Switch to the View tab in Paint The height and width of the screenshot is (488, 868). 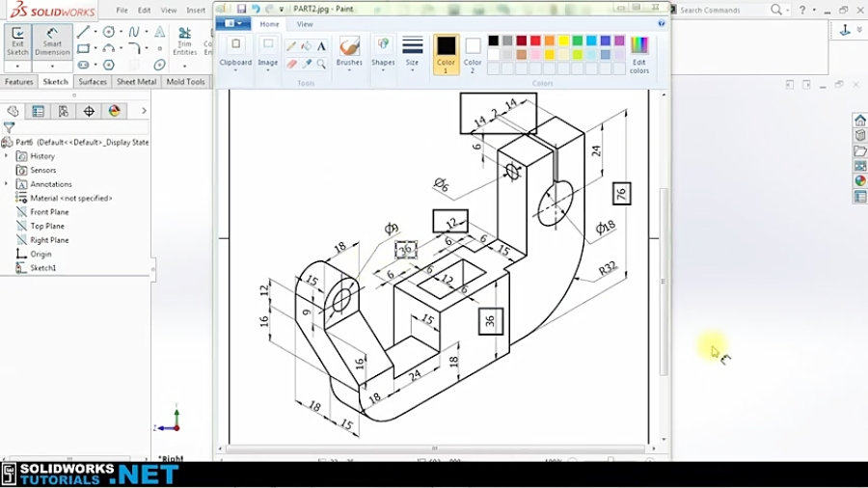point(305,24)
